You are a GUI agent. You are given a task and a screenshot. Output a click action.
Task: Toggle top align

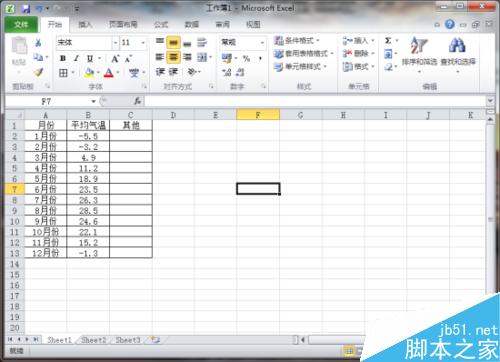160,42
